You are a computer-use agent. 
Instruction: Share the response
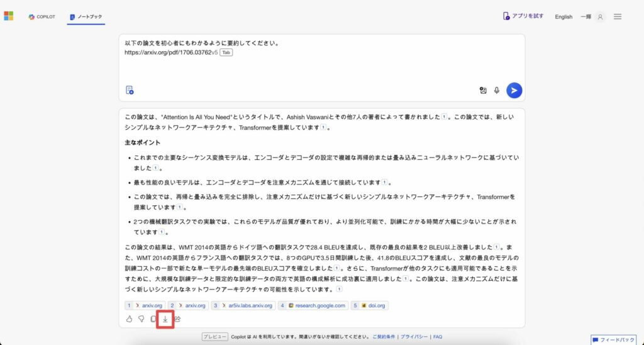coord(177,319)
